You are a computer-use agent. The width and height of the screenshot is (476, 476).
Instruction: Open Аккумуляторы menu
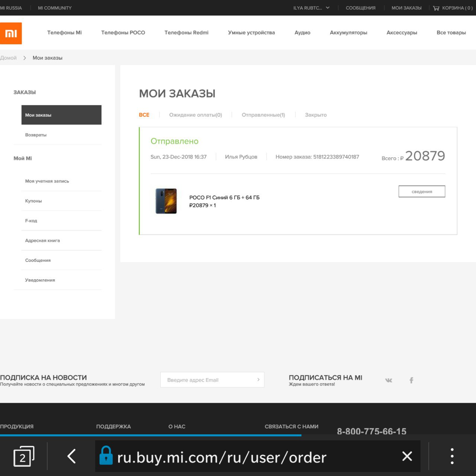click(348, 33)
